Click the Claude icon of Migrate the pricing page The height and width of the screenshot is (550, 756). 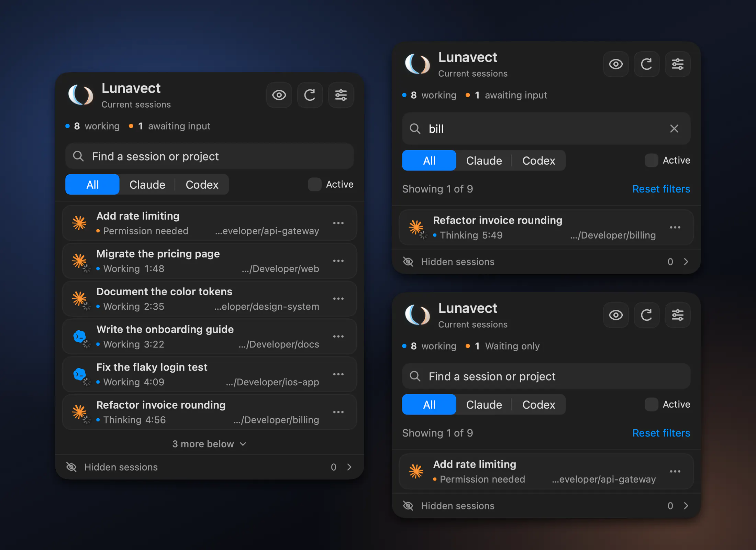(x=80, y=261)
